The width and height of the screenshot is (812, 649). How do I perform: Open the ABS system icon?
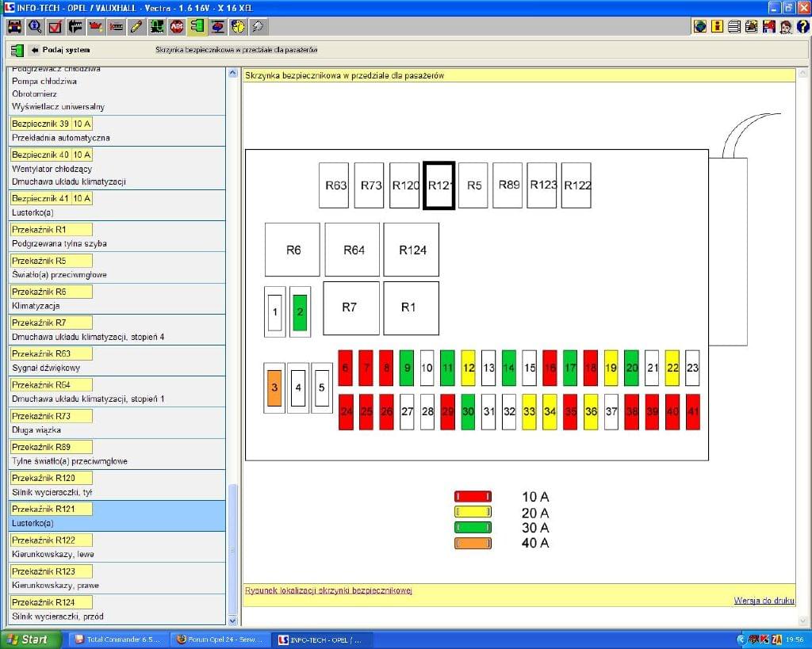pos(177,26)
